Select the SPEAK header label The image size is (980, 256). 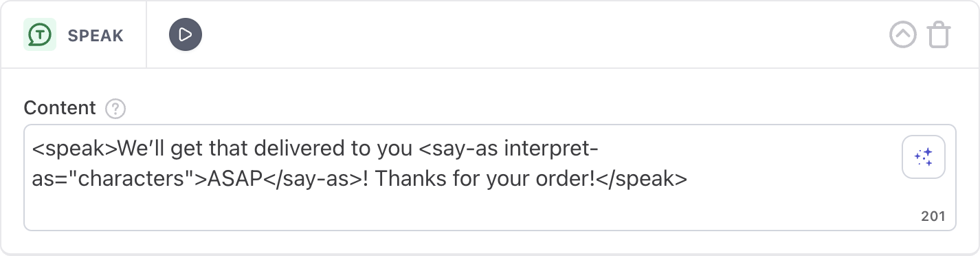[96, 35]
